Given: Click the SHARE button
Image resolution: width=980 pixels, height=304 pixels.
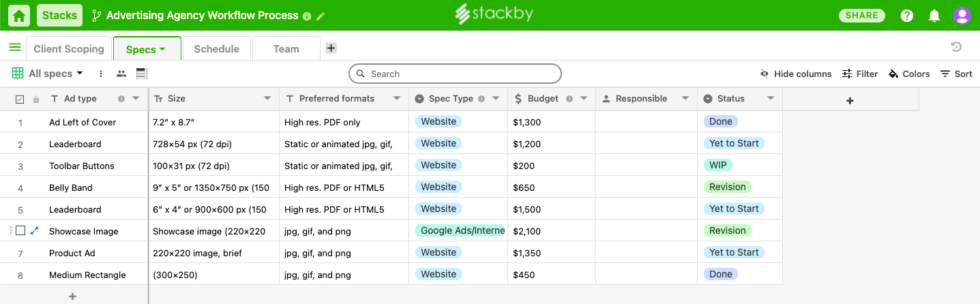Looking at the screenshot, I should coord(862,16).
